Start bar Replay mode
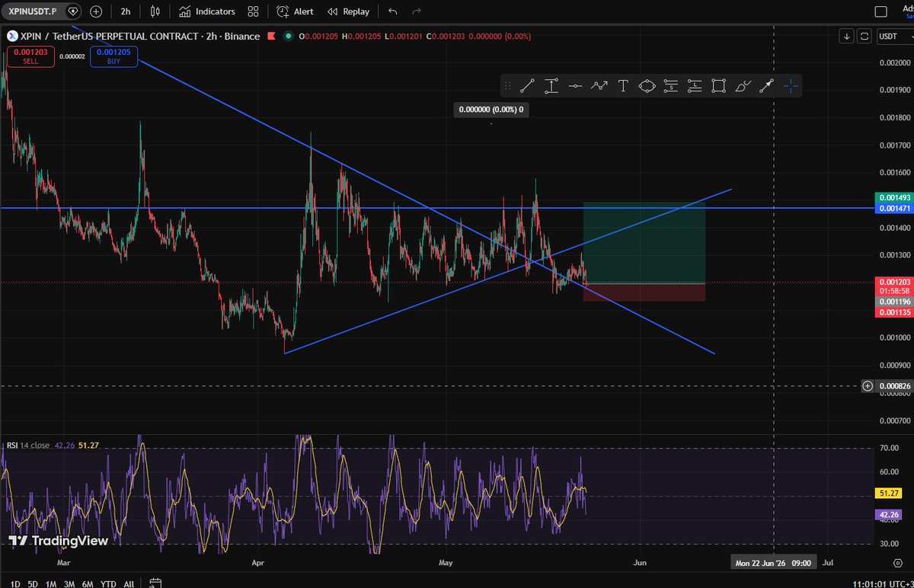914x588 pixels. (x=349, y=11)
